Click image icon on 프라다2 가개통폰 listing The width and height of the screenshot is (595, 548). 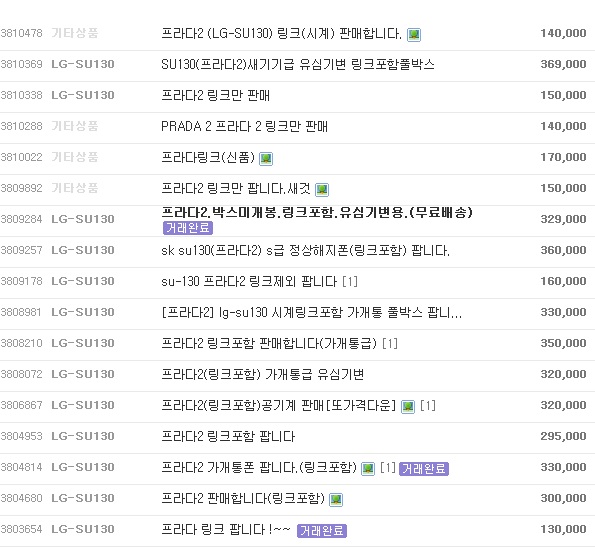(368, 469)
